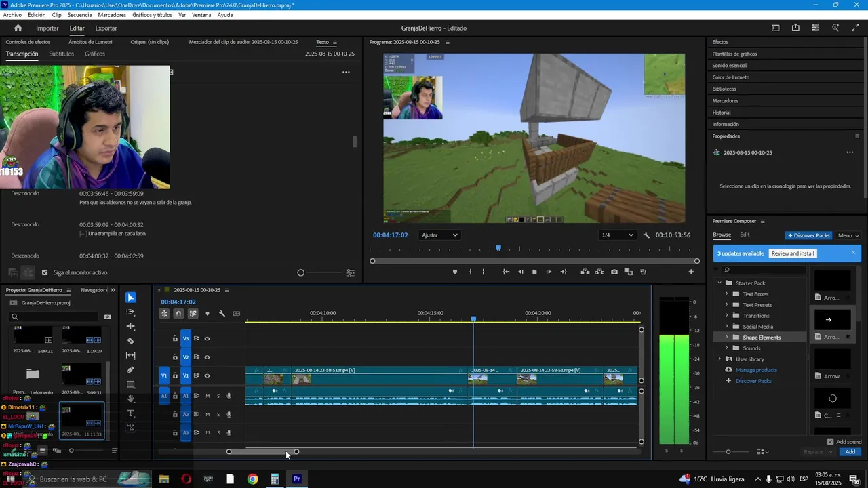Select the Hand tool
This screenshot has height=488, width=868.
click(x=131, y=399)
